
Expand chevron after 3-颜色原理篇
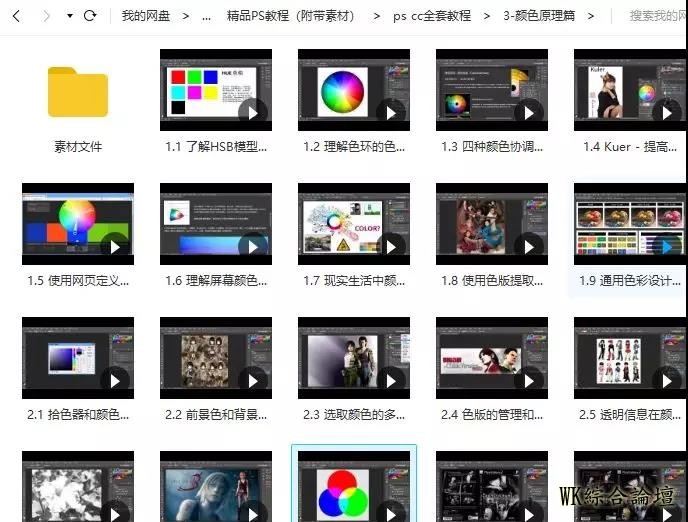pyautogui.click(x=591, y=16)
